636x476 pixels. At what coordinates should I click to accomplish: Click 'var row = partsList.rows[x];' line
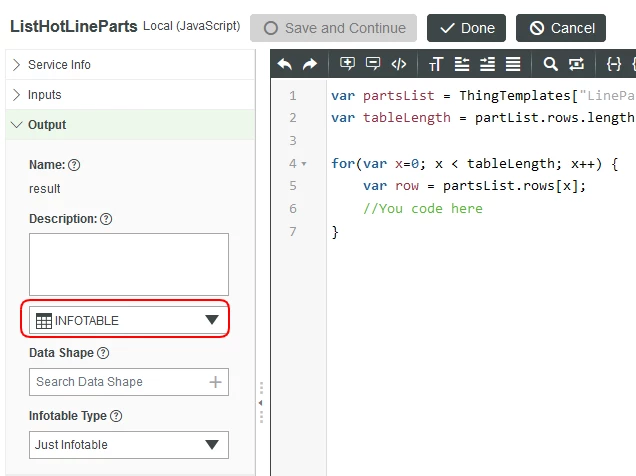(x=475, y=186)
